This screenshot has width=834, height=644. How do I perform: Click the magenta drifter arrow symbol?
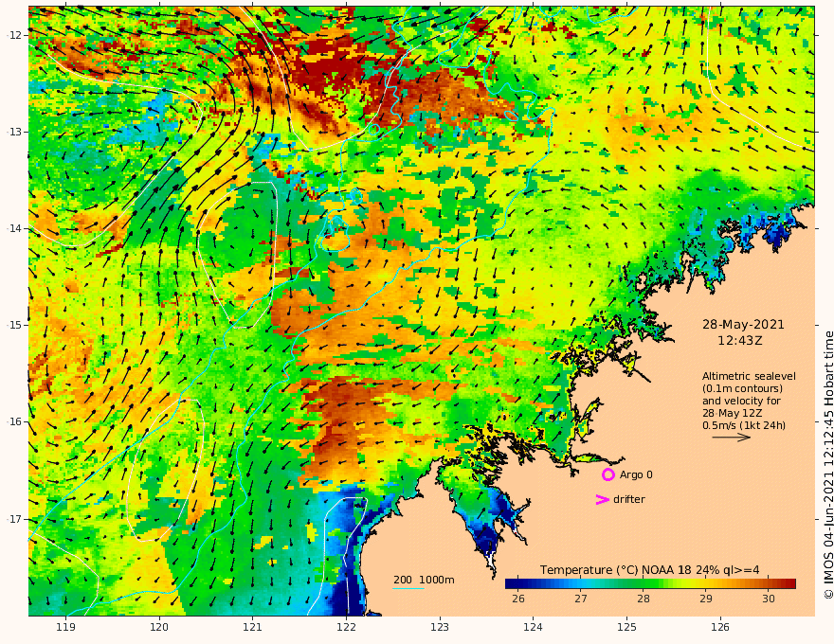(x=602, y=499)
